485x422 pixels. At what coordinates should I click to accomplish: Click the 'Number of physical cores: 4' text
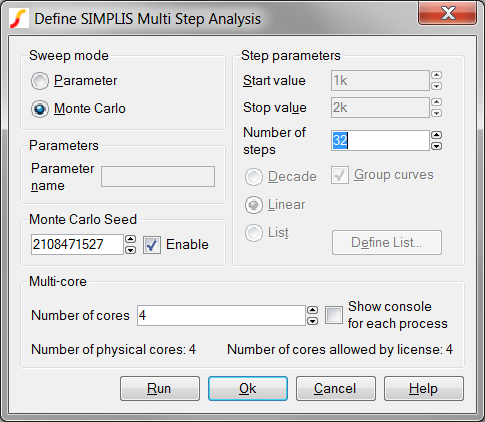click(x=113, y=350)
